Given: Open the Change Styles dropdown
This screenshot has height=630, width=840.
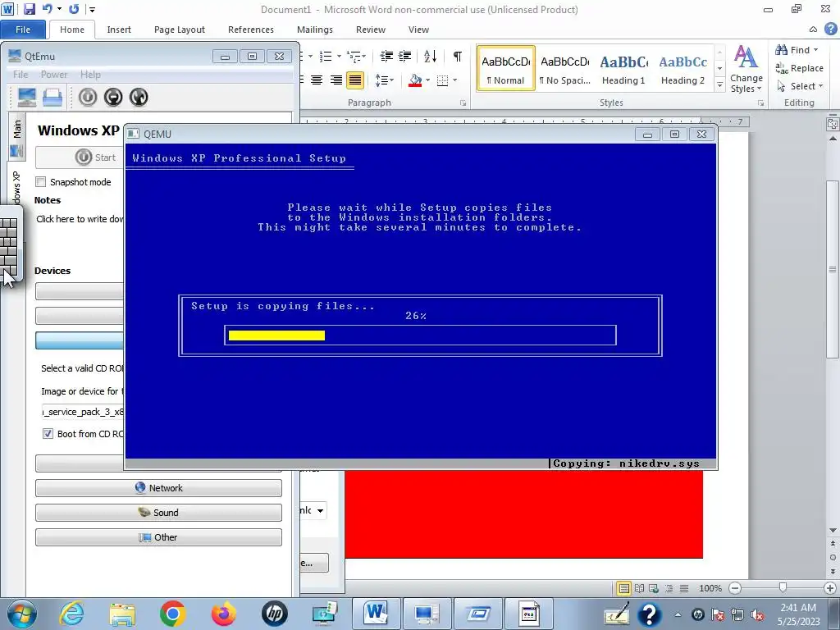Looking at the screenshot, I should pos(746,69).
